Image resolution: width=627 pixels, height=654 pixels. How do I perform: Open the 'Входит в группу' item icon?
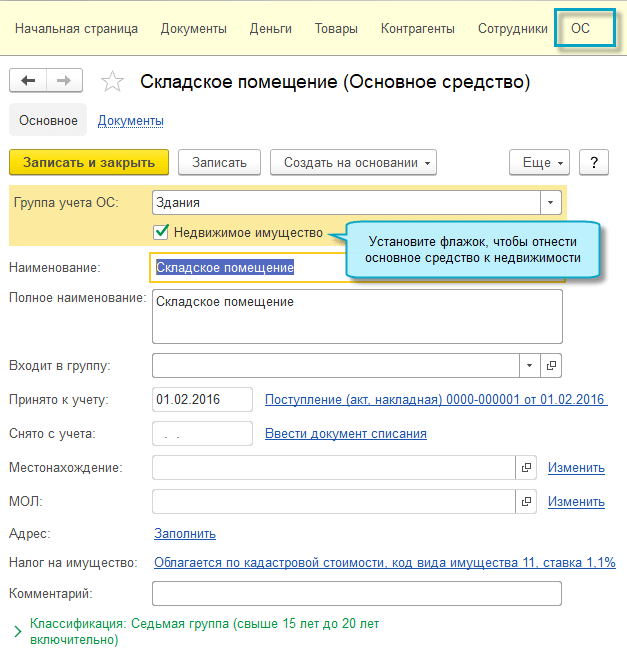click(551, 365)
